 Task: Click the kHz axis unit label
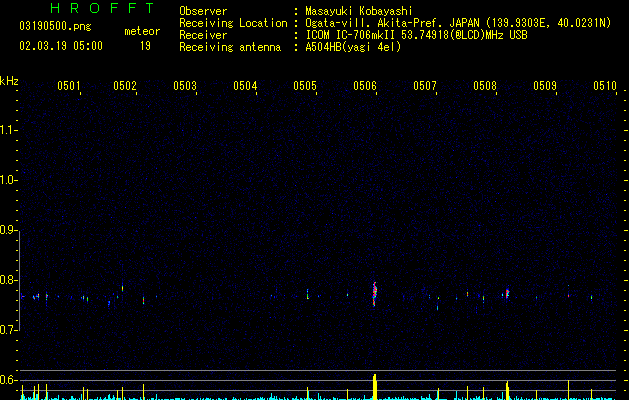click(9, 81)
